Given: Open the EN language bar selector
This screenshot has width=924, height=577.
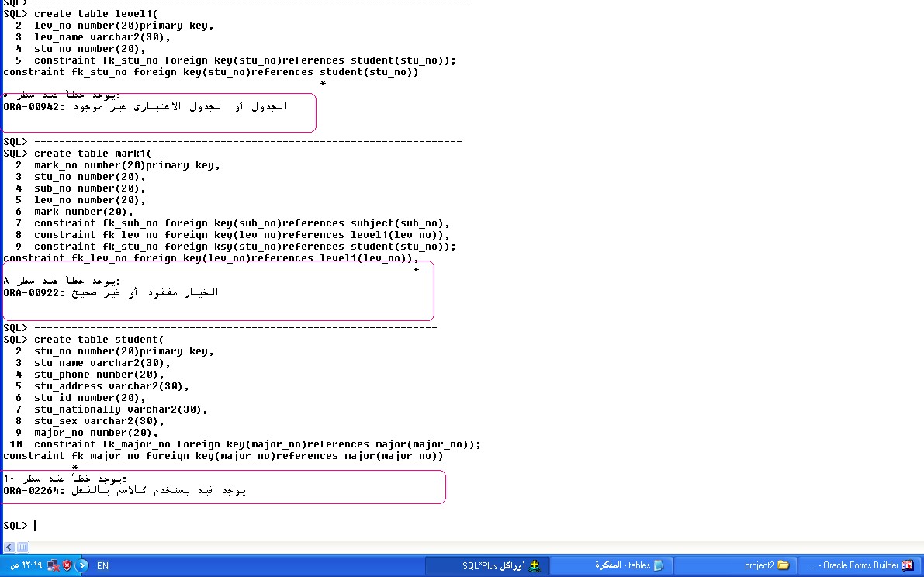Looking at the screenshot, I should 102,566.
